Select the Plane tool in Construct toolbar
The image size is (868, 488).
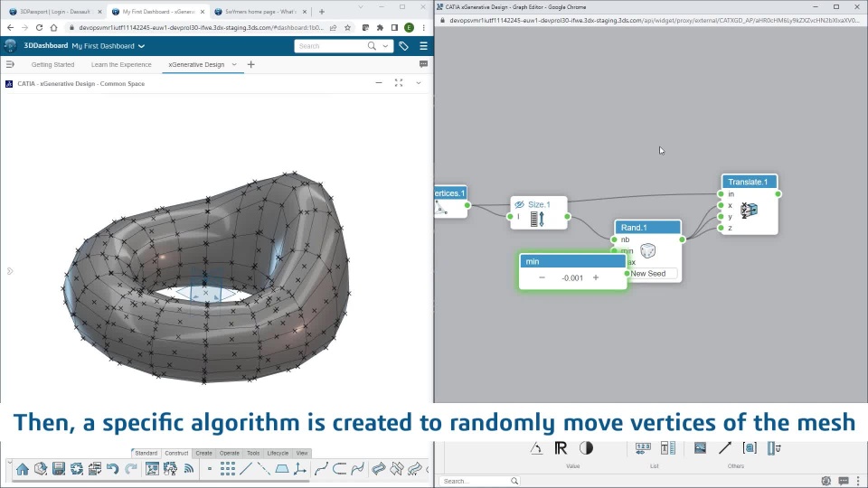(x=282, y=469)
